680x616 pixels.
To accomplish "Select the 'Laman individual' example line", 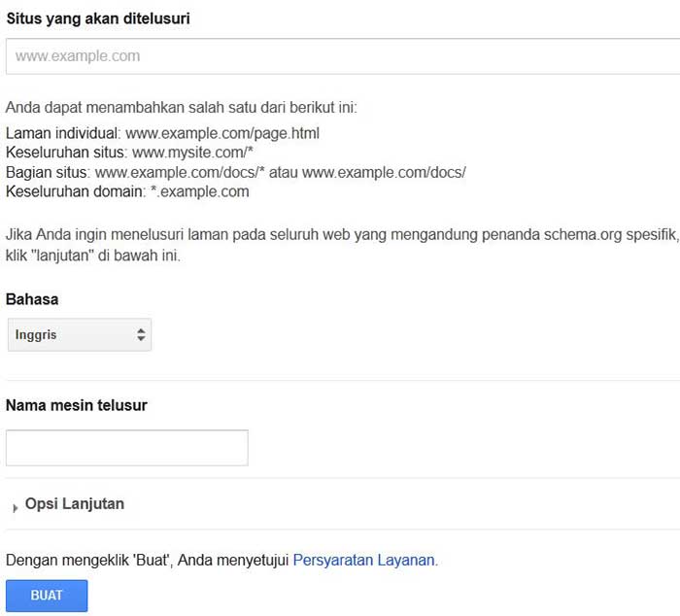I will click(162, 133).
